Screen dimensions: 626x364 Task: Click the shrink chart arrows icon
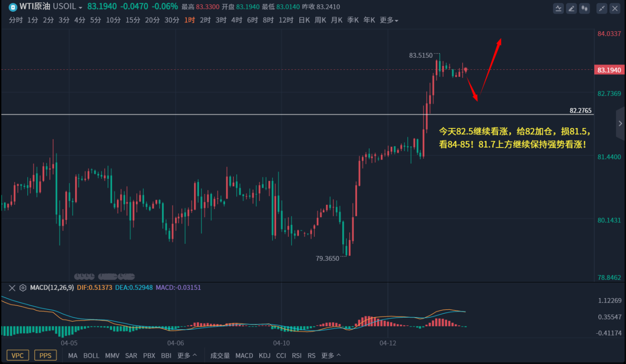(x=602, y=8)
